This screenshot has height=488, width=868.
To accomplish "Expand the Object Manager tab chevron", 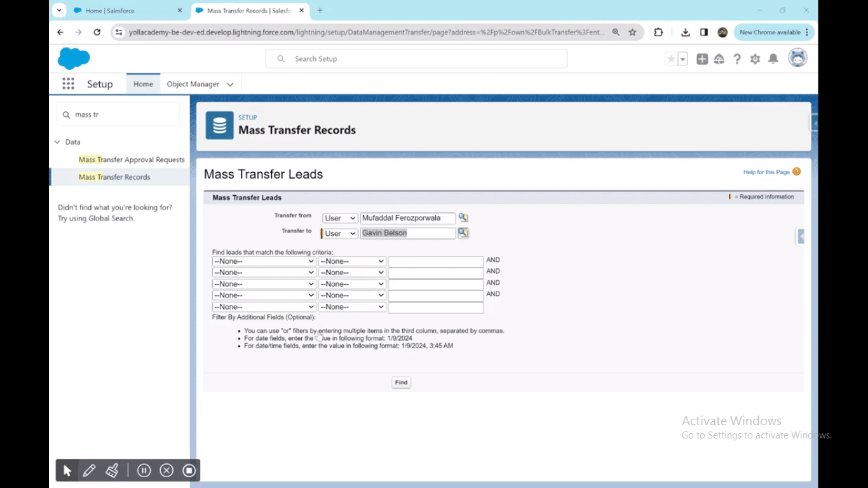I will tap(230, 85).
